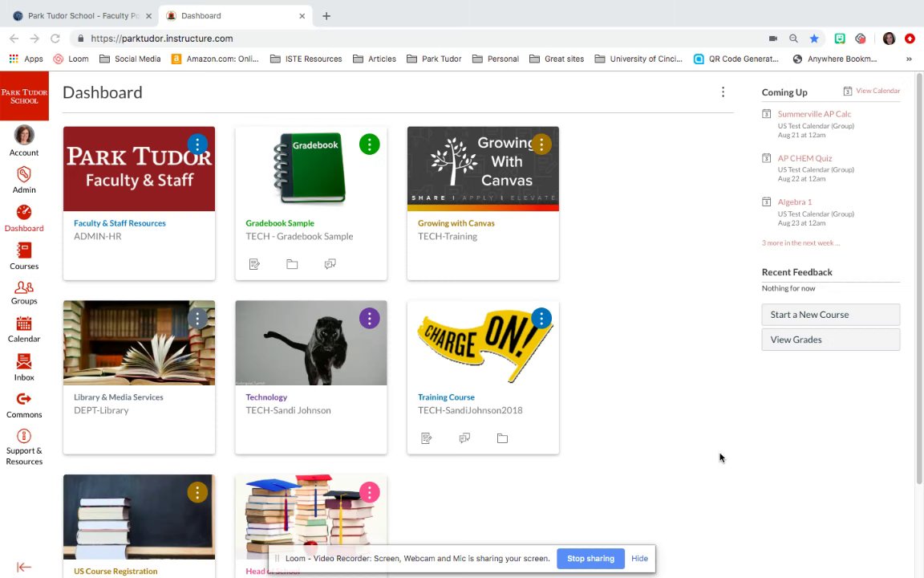The image size is (924, 578).
Task: Open Training Course assignments icon
Action: click(x=427, y=438)
